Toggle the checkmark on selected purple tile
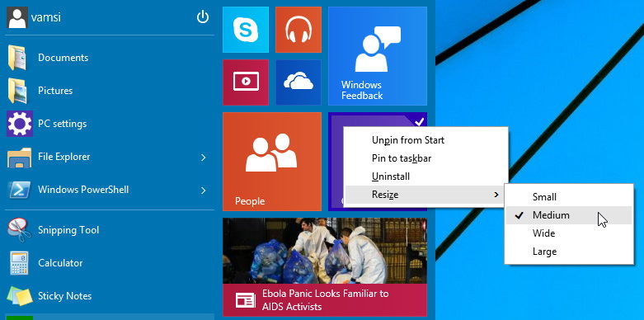This screenshot has width=644, height=320. [420, 121]
